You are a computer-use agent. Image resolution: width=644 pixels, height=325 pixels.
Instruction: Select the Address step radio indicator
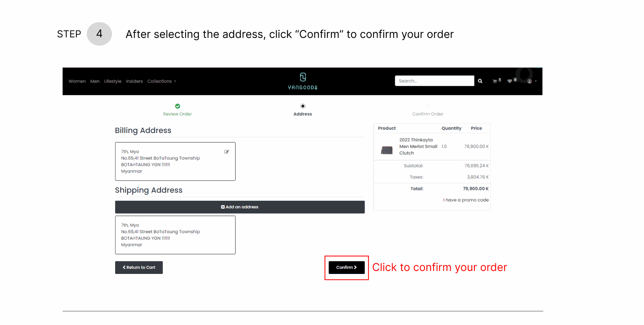[303, 106]
